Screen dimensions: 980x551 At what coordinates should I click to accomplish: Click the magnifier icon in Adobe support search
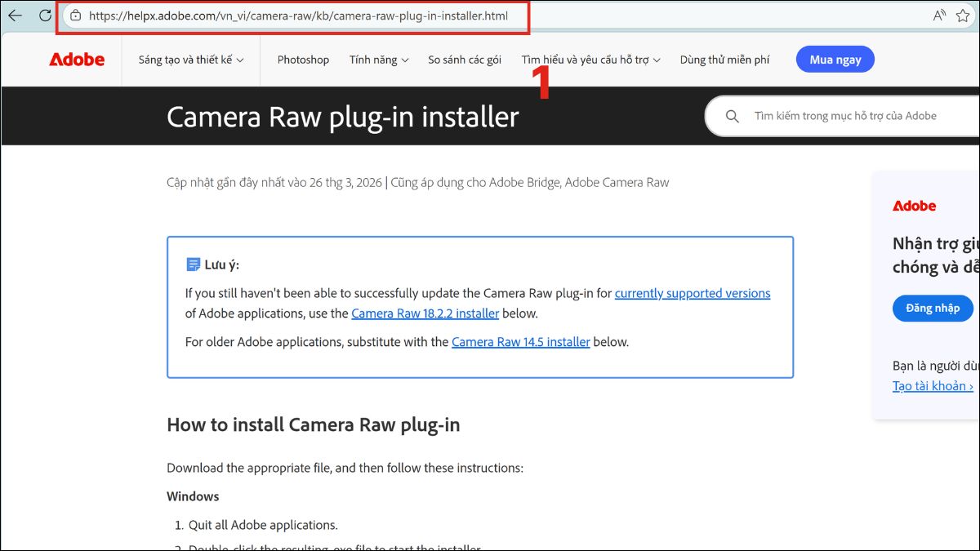coord(732,115)
